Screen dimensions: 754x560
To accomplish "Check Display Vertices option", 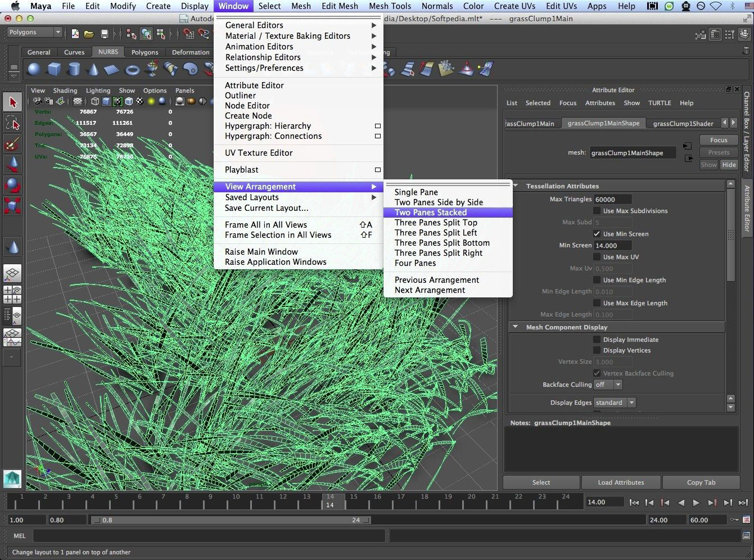I will pyautogui.click(x=597, y=350).
